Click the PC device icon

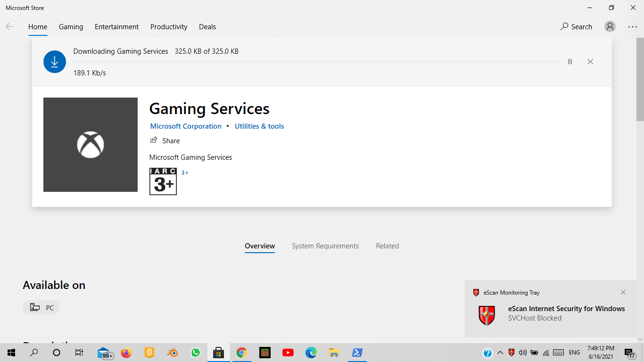pyautogui.click(x=35, y=308)
